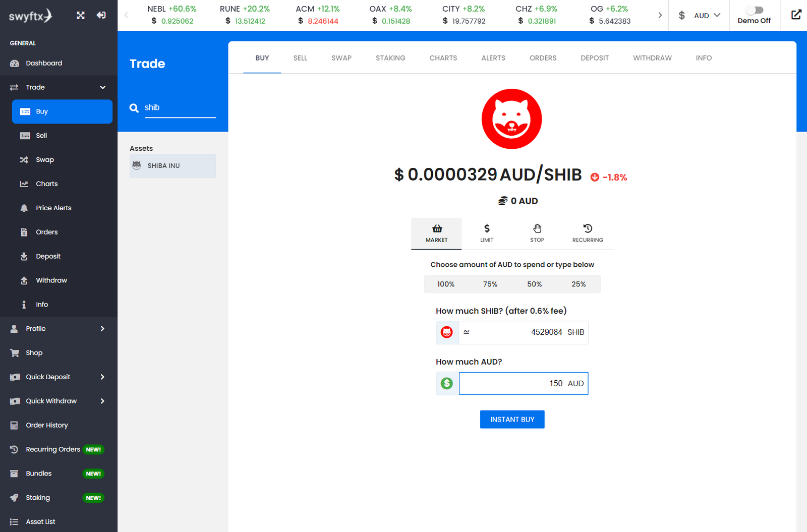
Task: Click the RUNE ticker item
Action: click(x=245, y=15)
